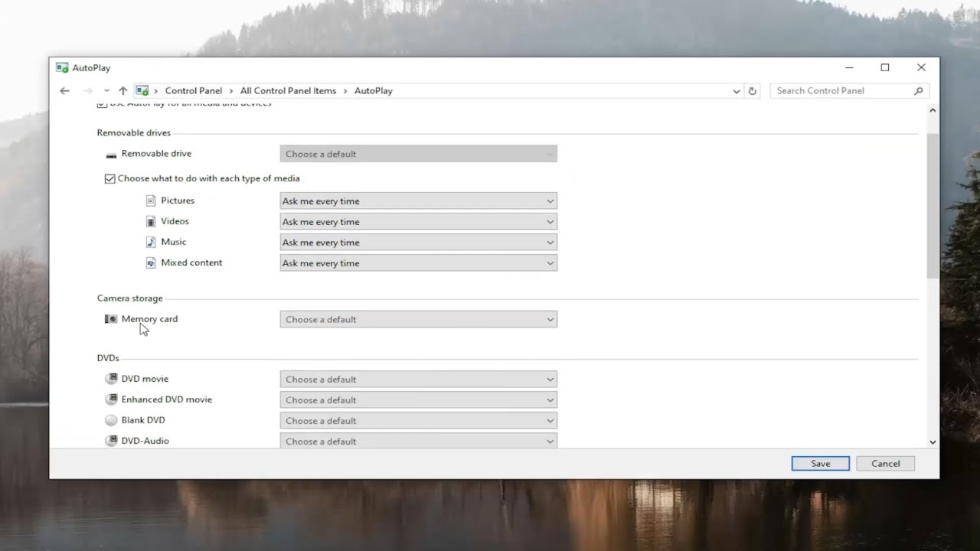Screen dimensions: 980x551
Task: Click the Forward navigation arrow
Action: pyautogui.click(x=88, y=90)
